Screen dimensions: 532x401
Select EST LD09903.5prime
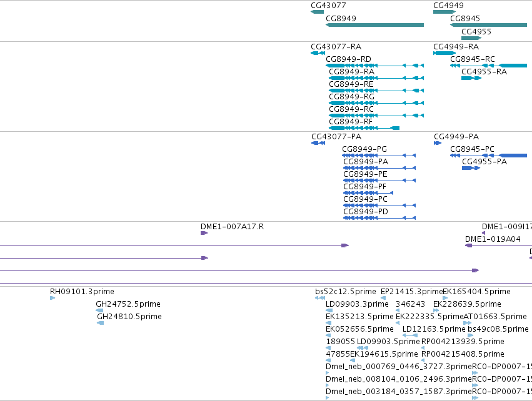click(388, 342)
